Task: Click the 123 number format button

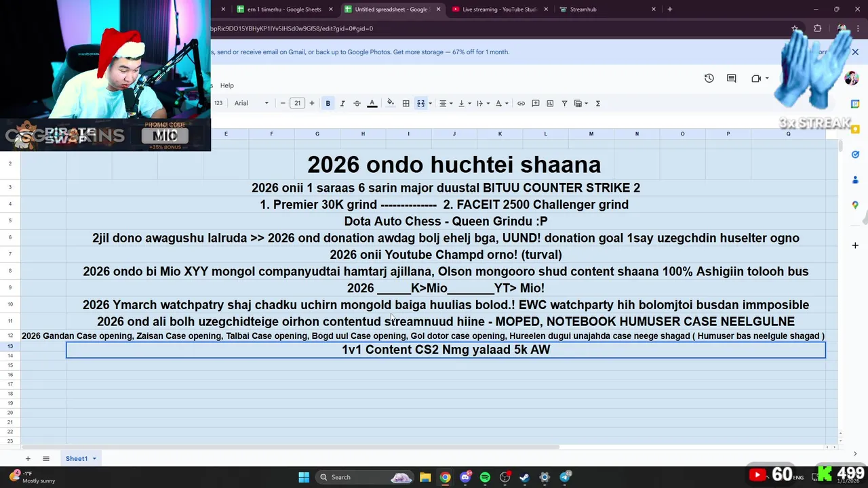Action: 218,103
